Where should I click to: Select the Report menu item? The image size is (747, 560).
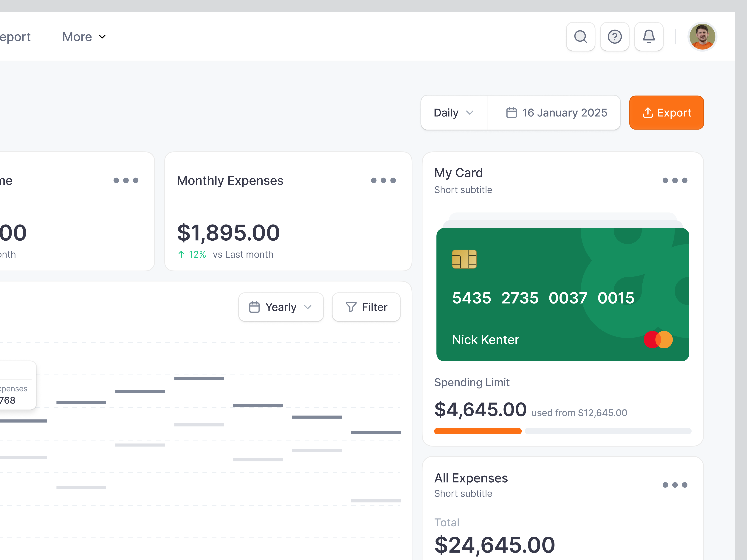click(x=15, y=36)
